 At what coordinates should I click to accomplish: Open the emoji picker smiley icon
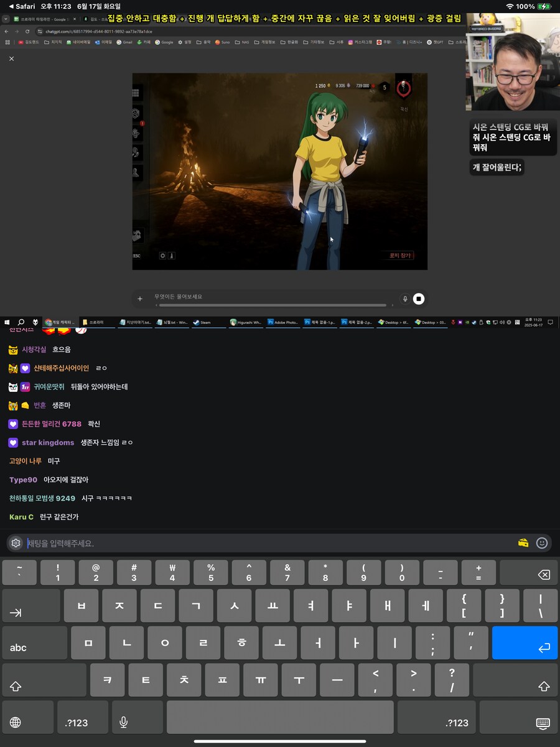click(542, 543)
